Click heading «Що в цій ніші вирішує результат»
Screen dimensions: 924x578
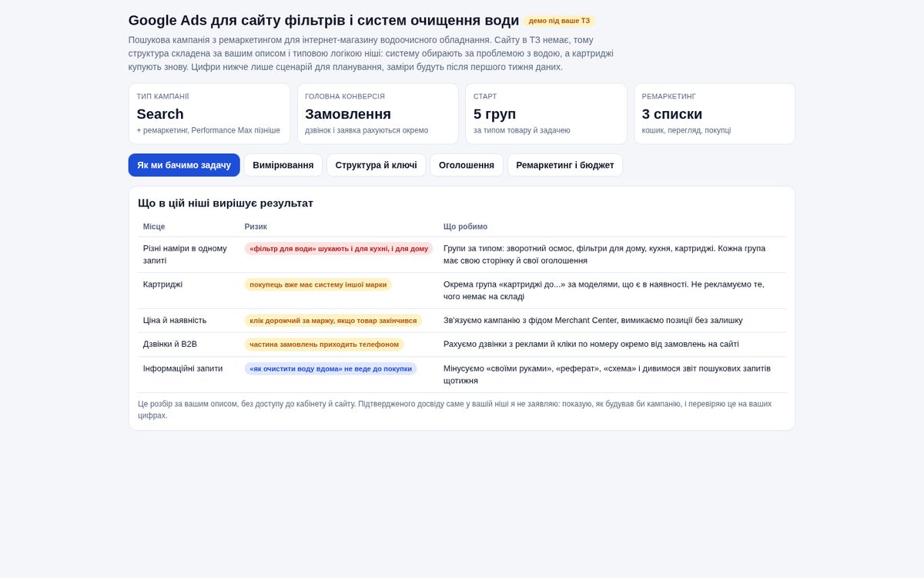click(226, 203)
